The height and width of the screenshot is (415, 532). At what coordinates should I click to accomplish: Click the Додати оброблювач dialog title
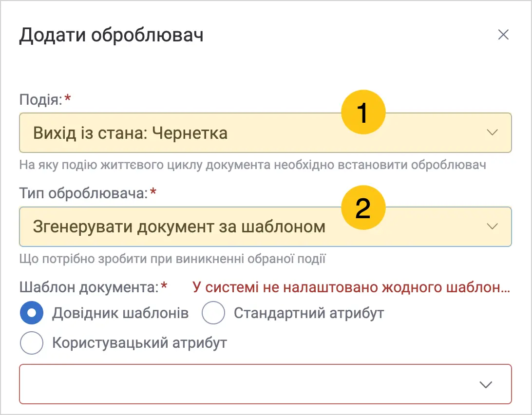pos(111,35)
